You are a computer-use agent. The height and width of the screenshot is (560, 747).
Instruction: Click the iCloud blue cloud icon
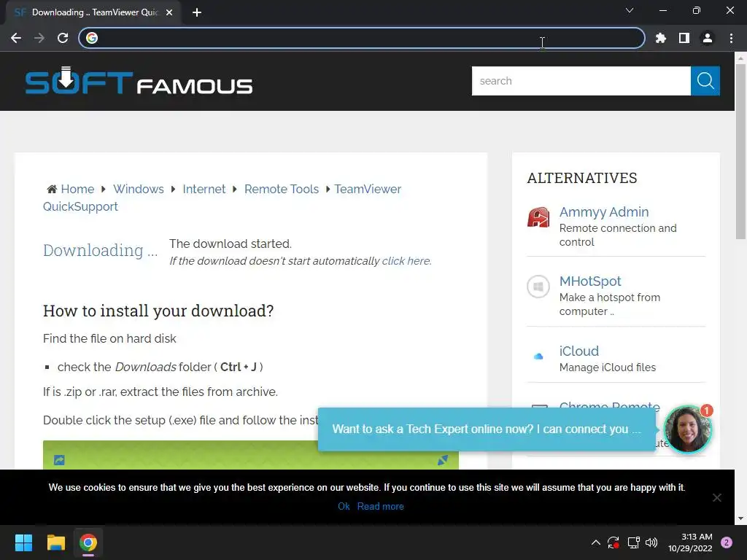tap(538, 356)
